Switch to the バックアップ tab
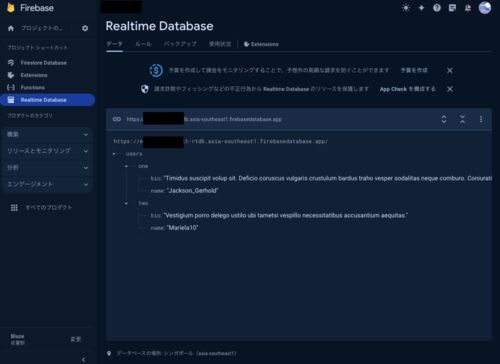Viewport: 500px width, 364px height. click(180, 44)
